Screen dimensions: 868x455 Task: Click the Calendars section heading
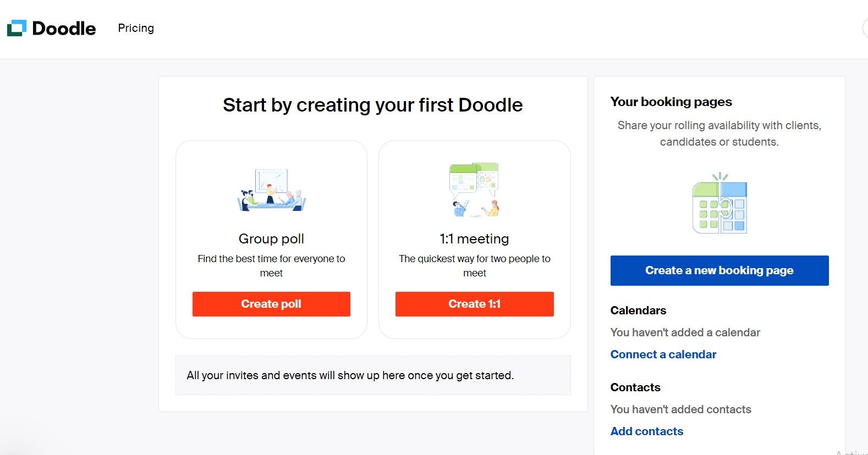point(638,310)
